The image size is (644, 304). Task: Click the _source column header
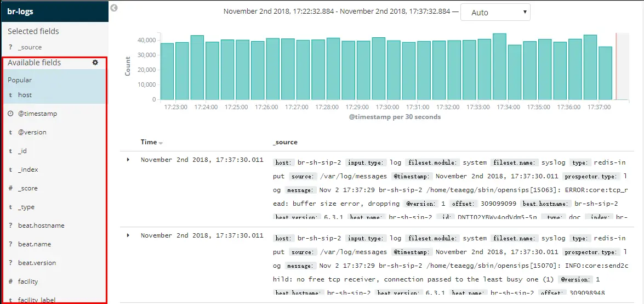285,142
